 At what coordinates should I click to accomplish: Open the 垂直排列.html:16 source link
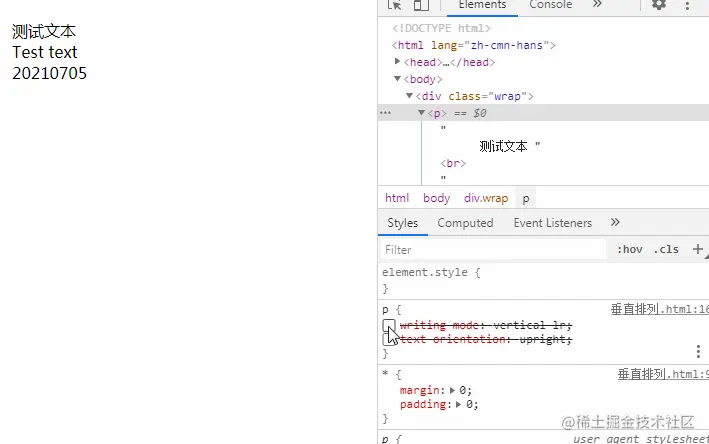pyautogui.click(x=660, y=309)
